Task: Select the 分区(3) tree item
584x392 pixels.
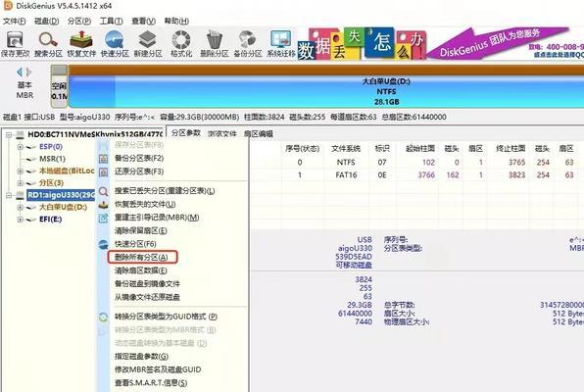Action: click(51, 183)
